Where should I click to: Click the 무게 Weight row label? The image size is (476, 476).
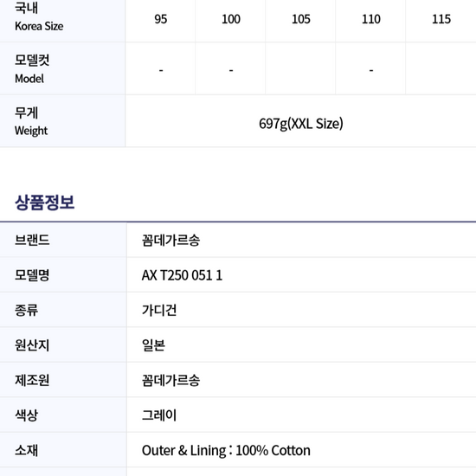(x=31, y=121)
